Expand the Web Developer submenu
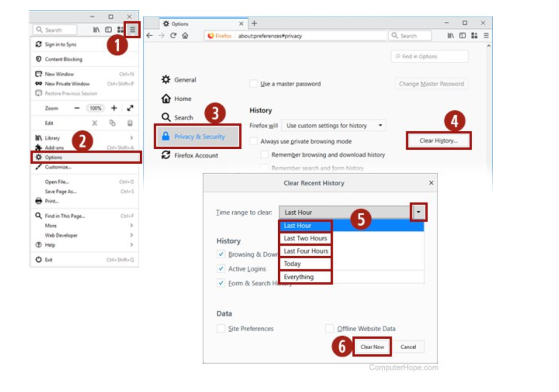This screenshot has height=392, width=559. coord(131,236)
